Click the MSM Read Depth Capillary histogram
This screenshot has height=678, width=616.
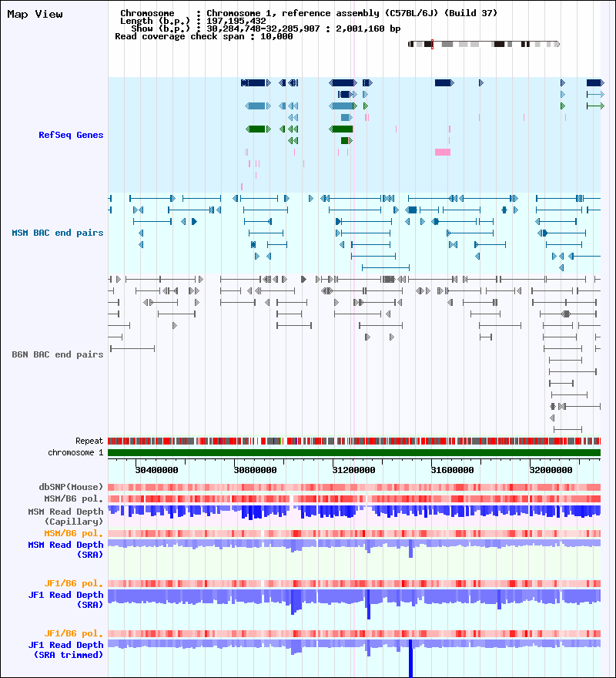[354, 512]
